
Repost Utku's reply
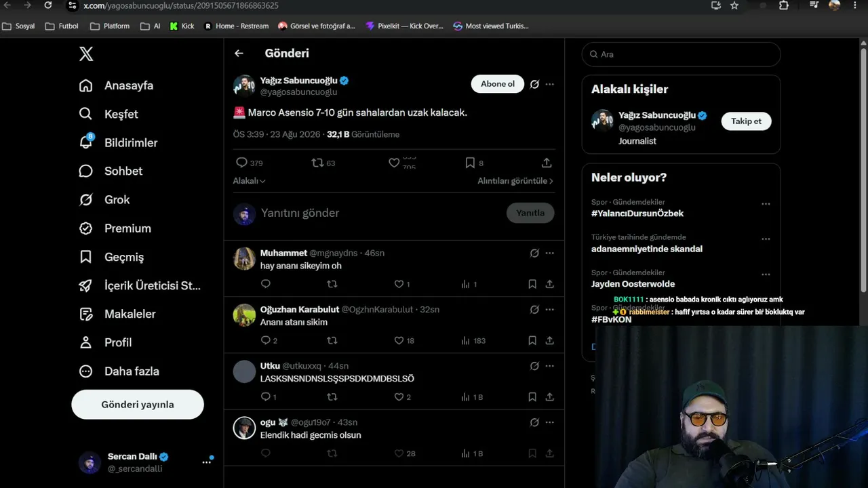click(x=332, y=396)
